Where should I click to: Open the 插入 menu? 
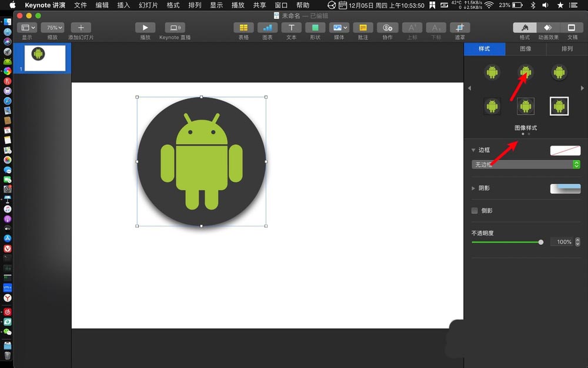point(123,5)
